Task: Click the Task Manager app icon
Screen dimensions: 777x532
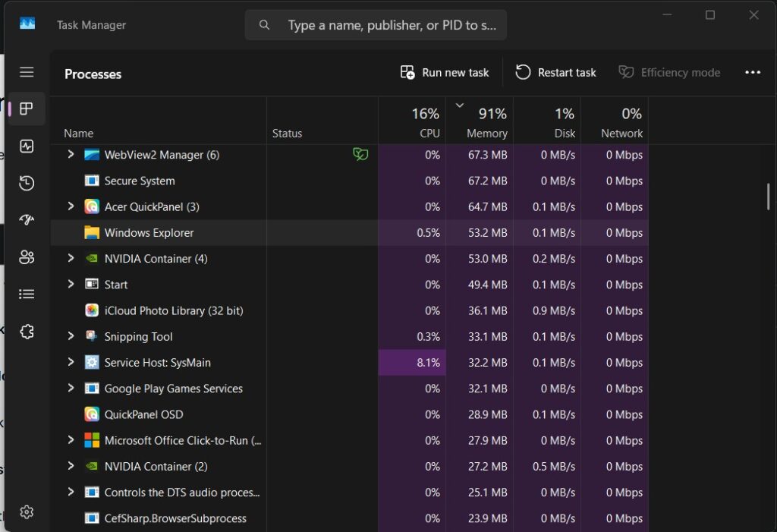Action: 27,24
